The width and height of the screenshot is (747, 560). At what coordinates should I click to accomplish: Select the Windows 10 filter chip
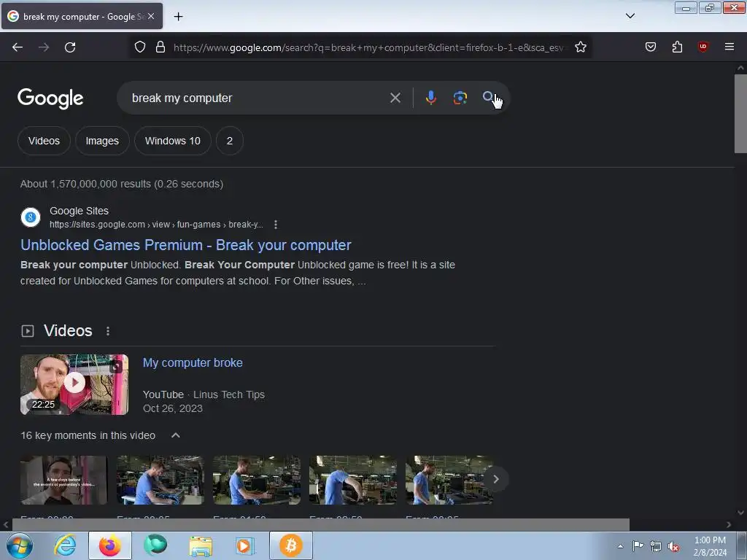point(172,141)
